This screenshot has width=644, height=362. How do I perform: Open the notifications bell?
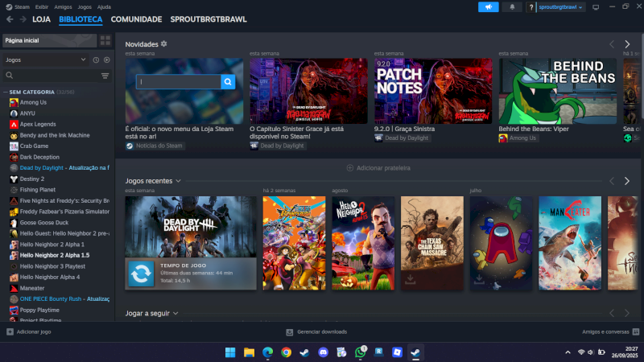(x=513, y=6)
